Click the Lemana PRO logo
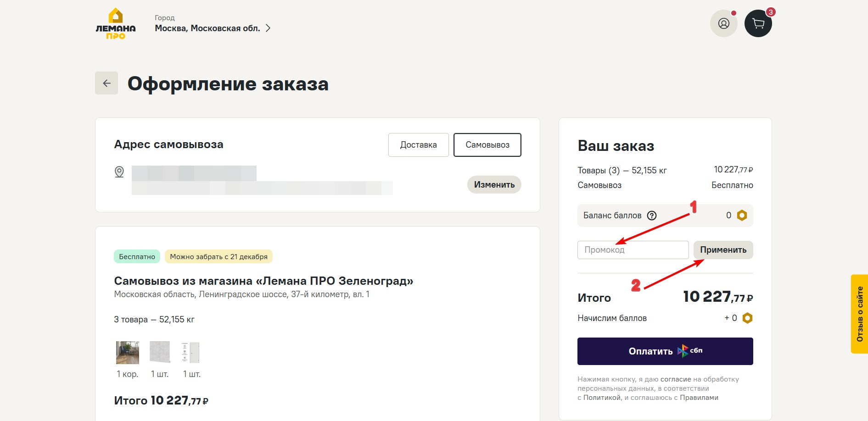 tap(115, 24)
